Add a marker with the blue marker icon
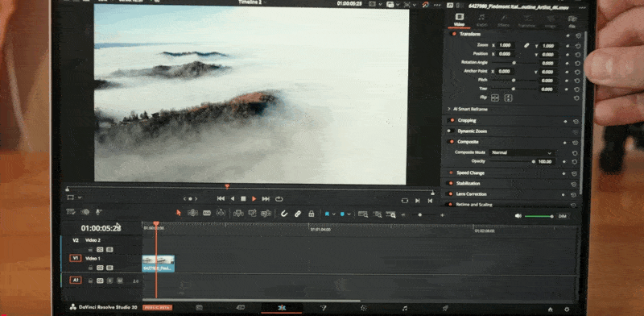The image size is (644, 316). 342,214
